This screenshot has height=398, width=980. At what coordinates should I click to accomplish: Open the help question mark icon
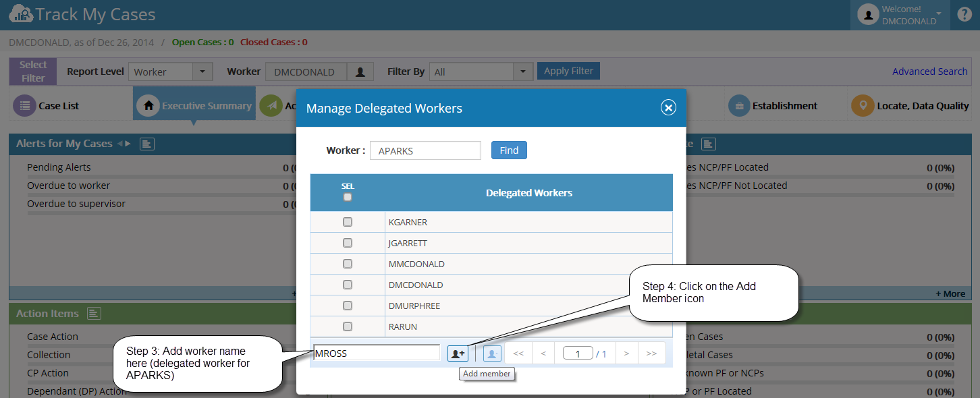click(x=964, y=14)
